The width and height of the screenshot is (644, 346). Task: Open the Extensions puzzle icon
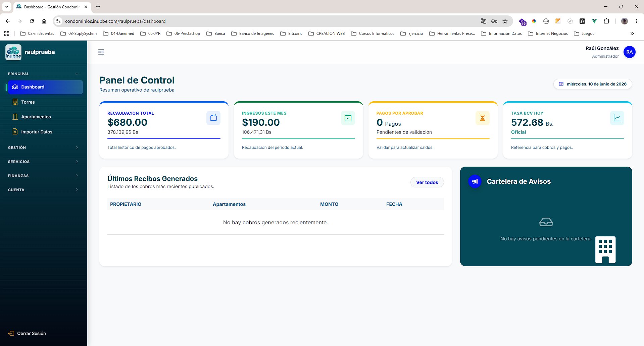[606, 21]
